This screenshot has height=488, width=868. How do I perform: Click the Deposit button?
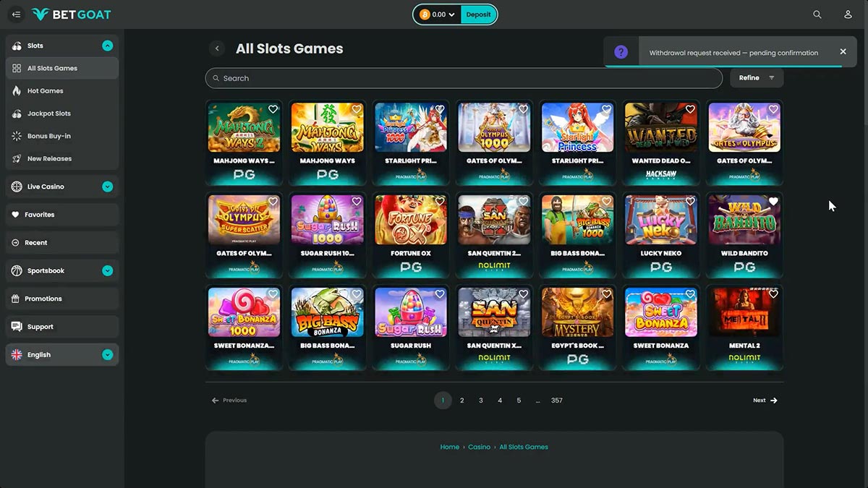tap(478, 14)
